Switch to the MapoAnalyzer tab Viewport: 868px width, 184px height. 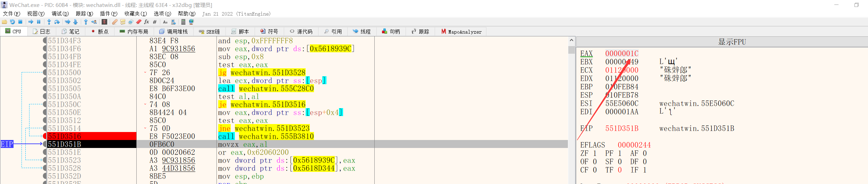pos(461,32)
